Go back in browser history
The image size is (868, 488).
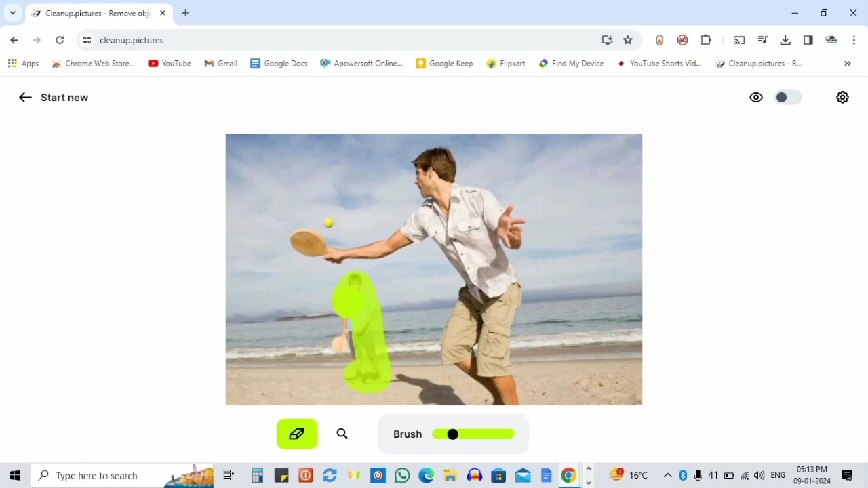click(14, 40)
